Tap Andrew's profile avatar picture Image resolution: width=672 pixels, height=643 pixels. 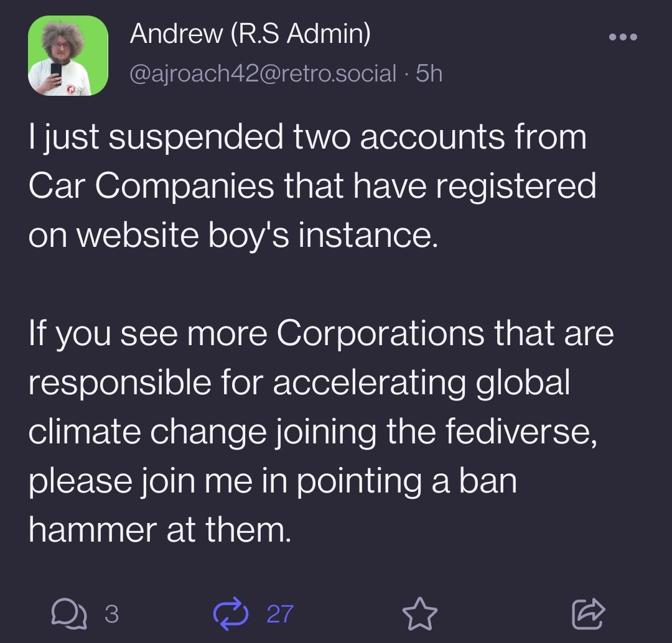68,56
